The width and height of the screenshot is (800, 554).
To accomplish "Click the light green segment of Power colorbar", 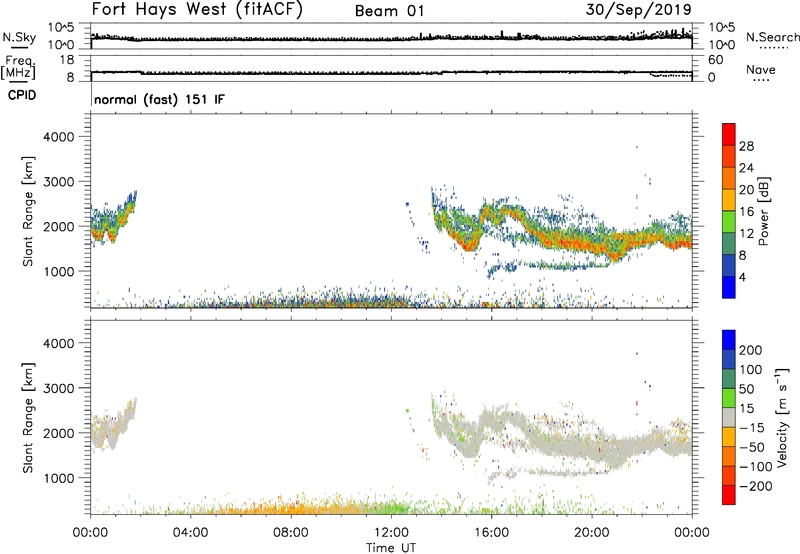I will 729,221.
